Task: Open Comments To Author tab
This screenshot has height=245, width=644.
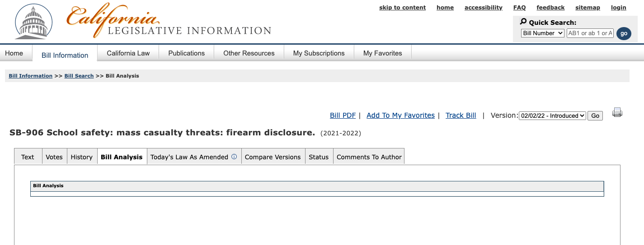Action: [x=369, y=157]
